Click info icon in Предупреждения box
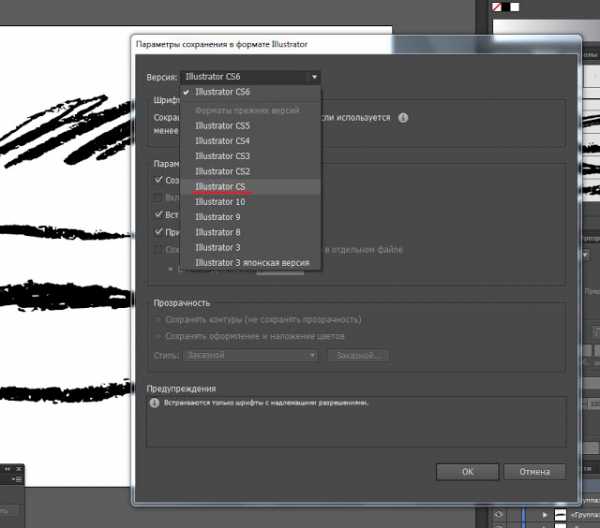 [x=154, y=403]
